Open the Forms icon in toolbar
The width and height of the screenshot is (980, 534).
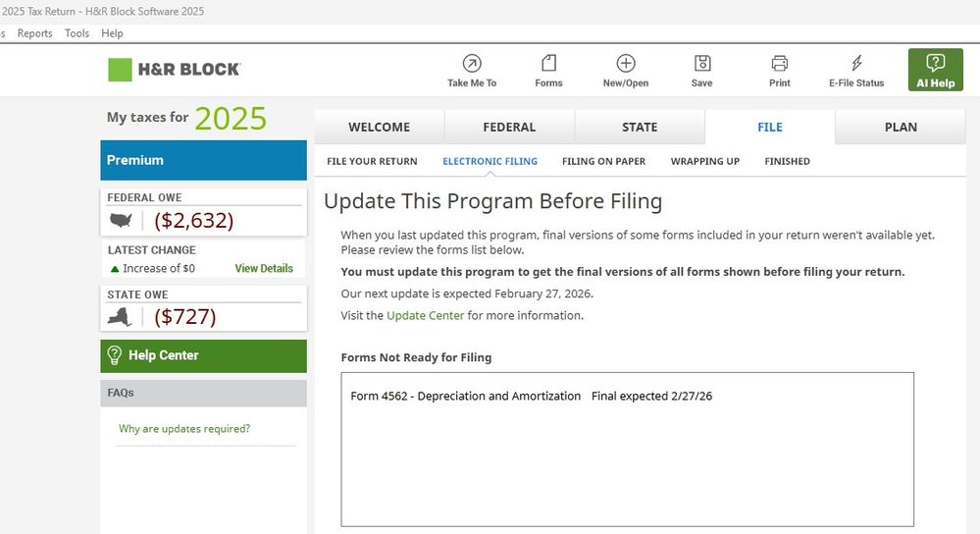pos(548,64)
